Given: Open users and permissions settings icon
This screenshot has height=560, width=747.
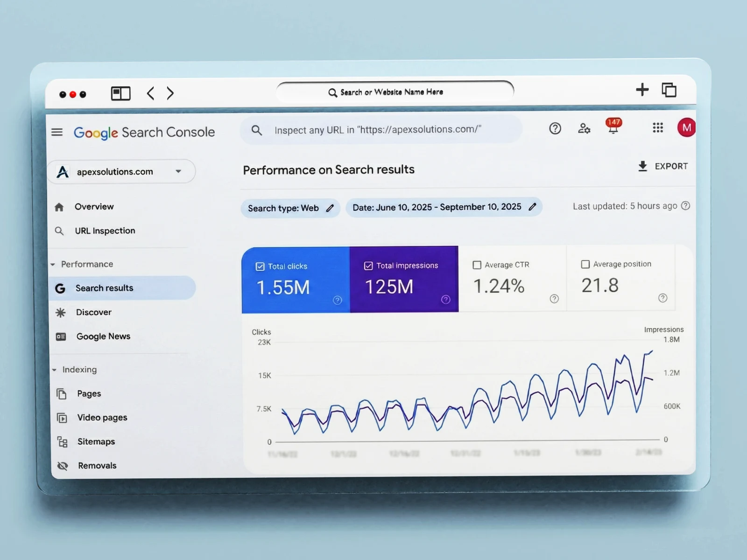Looking at the screenshot, I should click(x=584, y=128).
